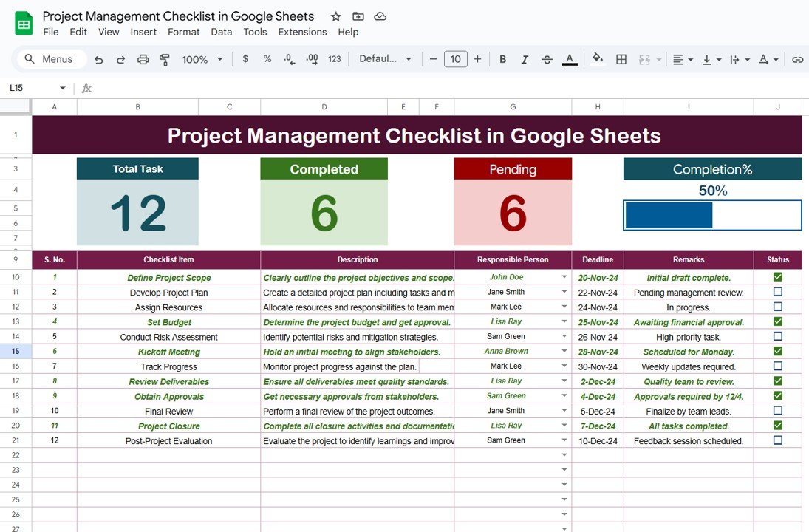Screen dimensions: 809x532
Task: Open Anna Brown responsible person dropdown
Action: [x=564, y=352]
